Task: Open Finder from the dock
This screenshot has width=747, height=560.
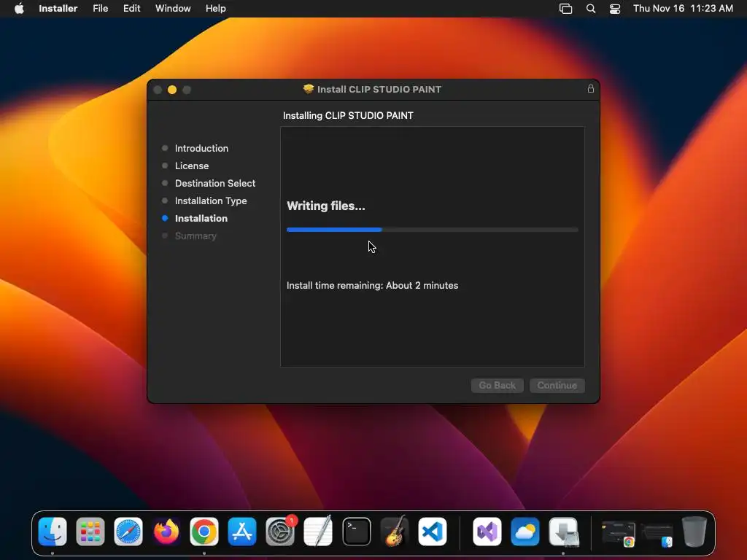Action: point(53,531)
